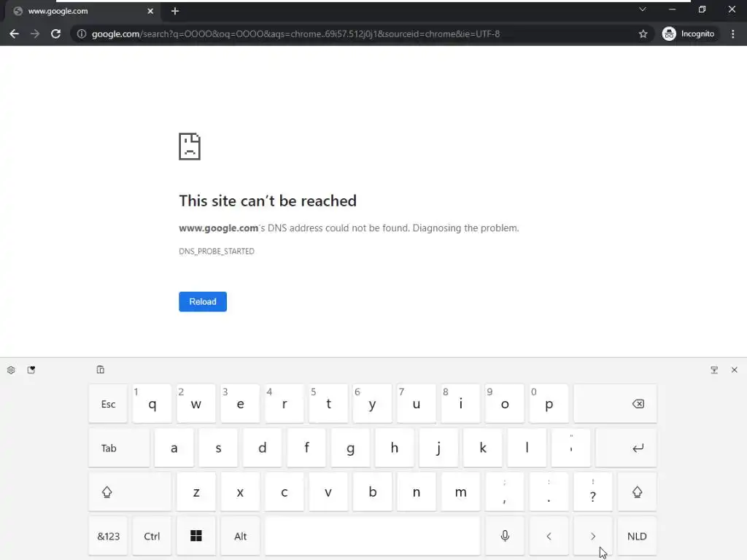Tap the p key
This screenshot has height=560, width=747.
(x=549, y=404)
